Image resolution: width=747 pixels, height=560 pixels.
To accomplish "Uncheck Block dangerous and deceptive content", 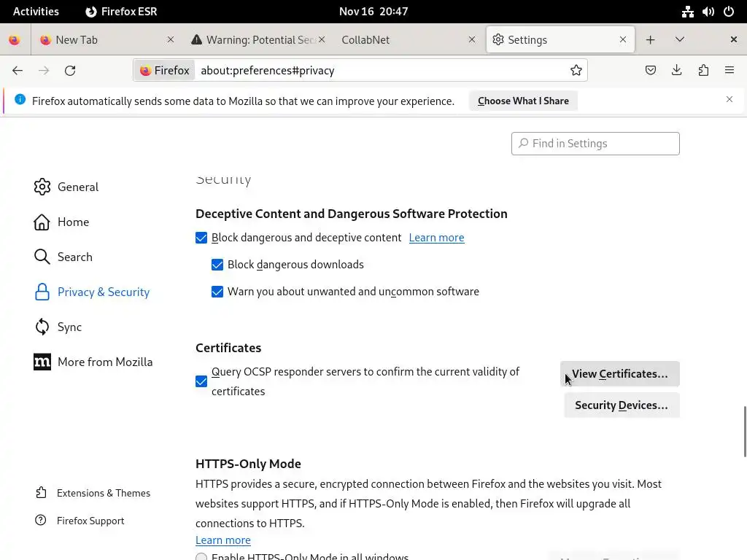I will click(x=201, y=238).
